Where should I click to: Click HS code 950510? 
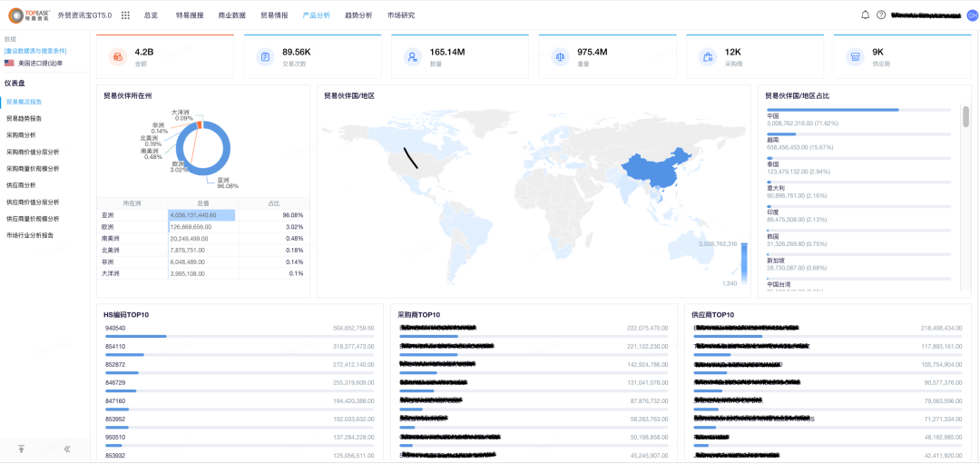coord(113,437)
